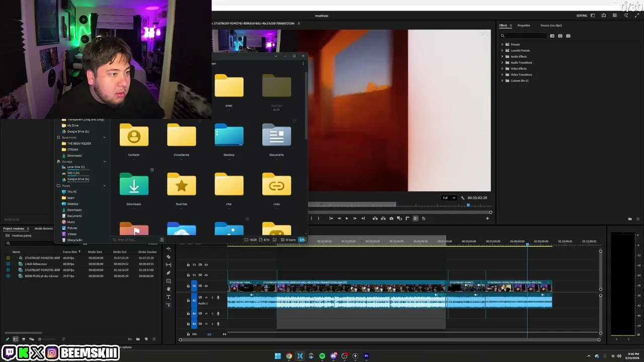Export frame with camera icon
644x362 pixels.
391,218
